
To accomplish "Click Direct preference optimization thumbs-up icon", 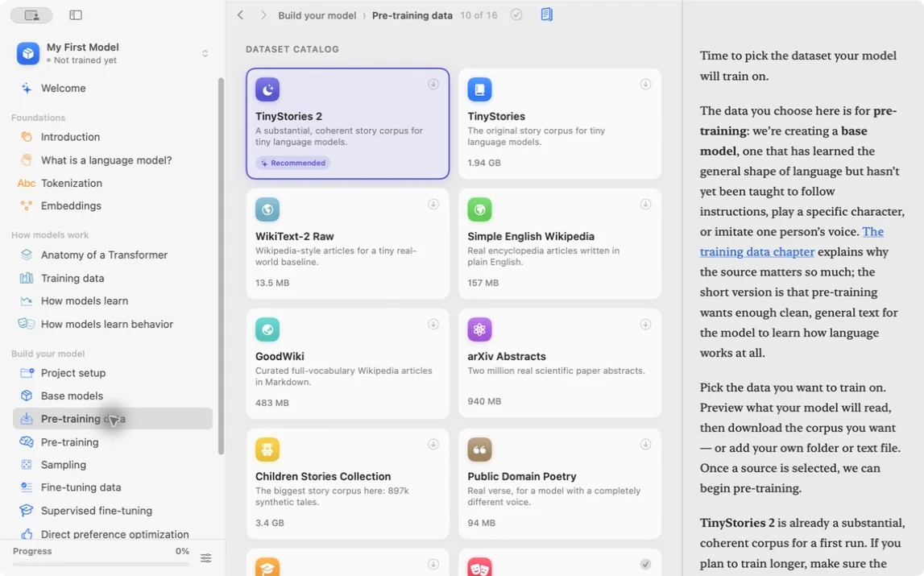I will (x=27, y=534).
